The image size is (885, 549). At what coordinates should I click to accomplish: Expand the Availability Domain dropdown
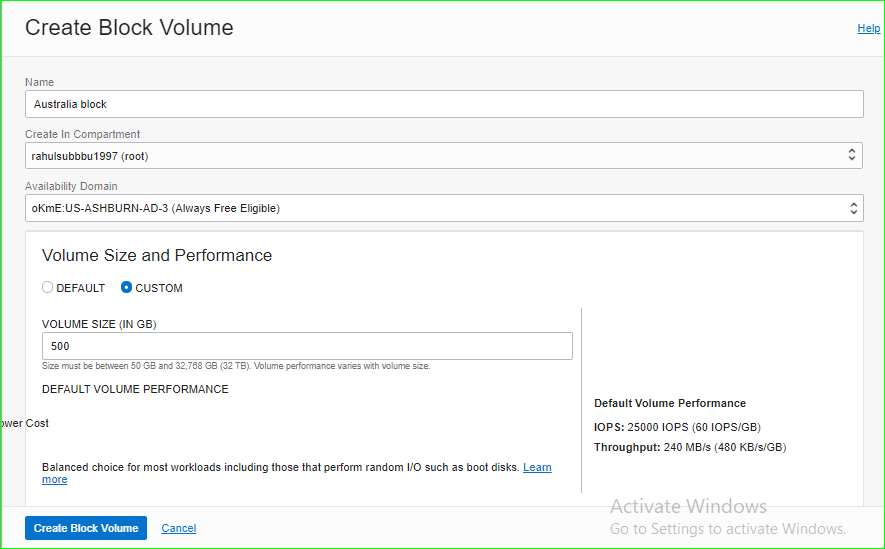pyautogui.click(x=443, y=208)
